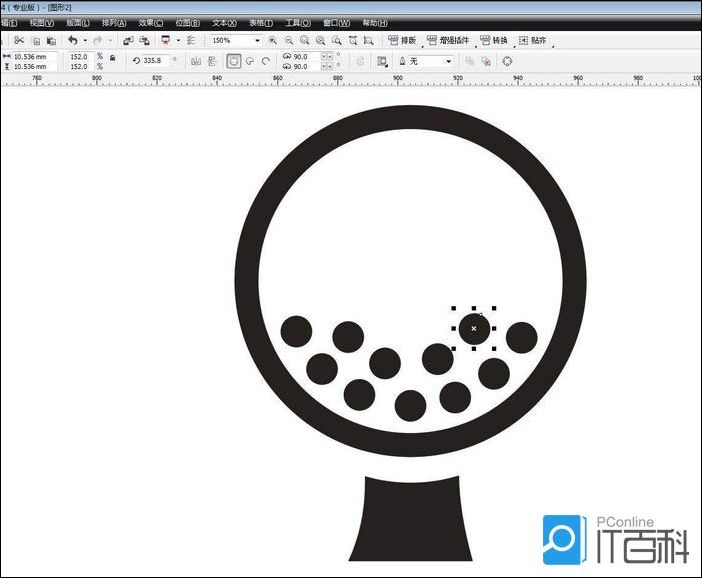Open the 效果(C) menu
The image size is (702, 578).
click(x=151, y=23)
